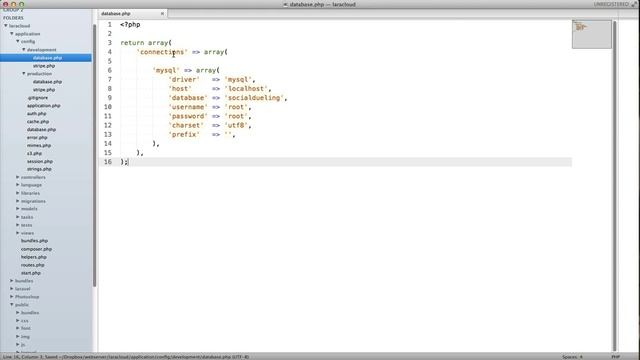
Task: Click the <?php opening tag
Action: pyautogui.click(x=130, y=24)
